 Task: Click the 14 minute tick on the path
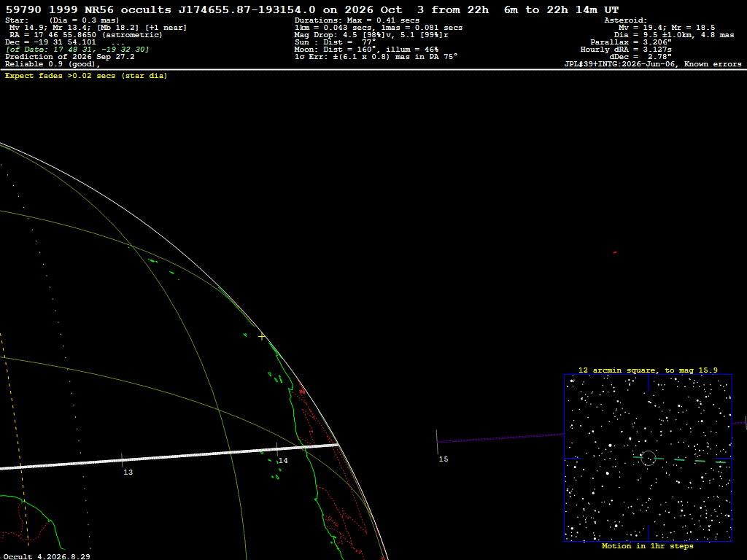[x=276, y=449]
